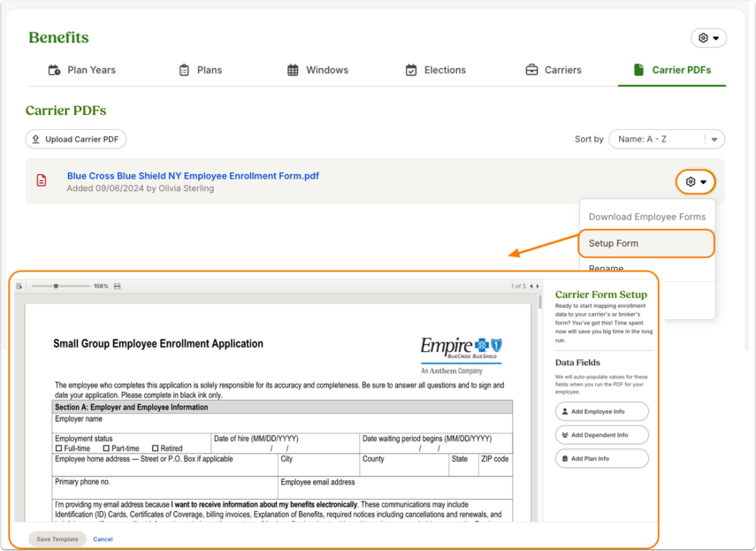Click the Add Dependent Info button
756x551 pixels.
coord(602,435)
